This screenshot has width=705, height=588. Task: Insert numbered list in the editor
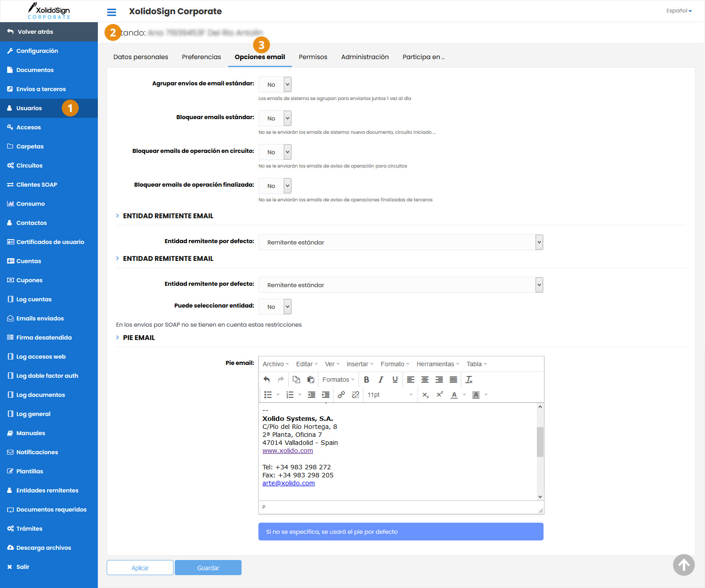click(290, 395)
